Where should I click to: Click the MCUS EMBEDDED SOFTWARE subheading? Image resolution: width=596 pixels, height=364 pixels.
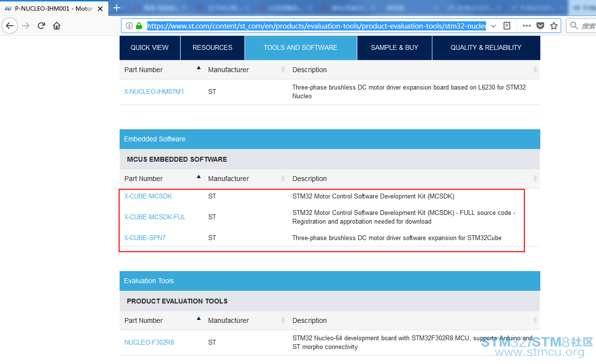pos(177,159)
